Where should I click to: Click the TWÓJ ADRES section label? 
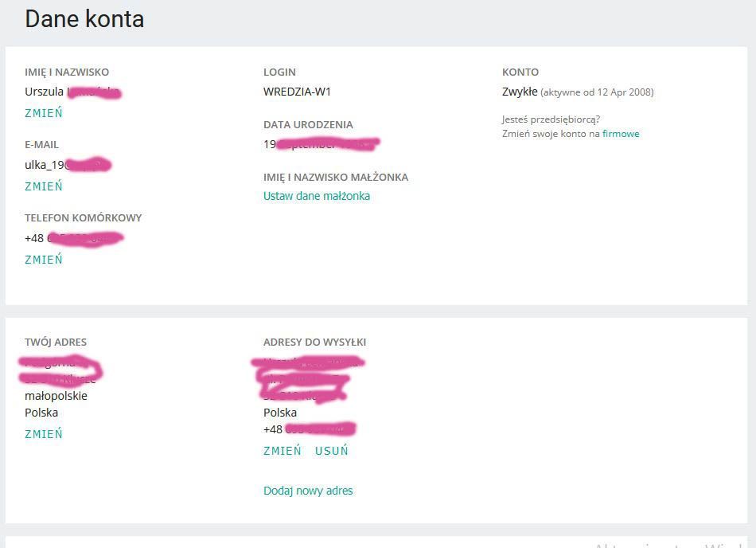[x=56, y=342]
